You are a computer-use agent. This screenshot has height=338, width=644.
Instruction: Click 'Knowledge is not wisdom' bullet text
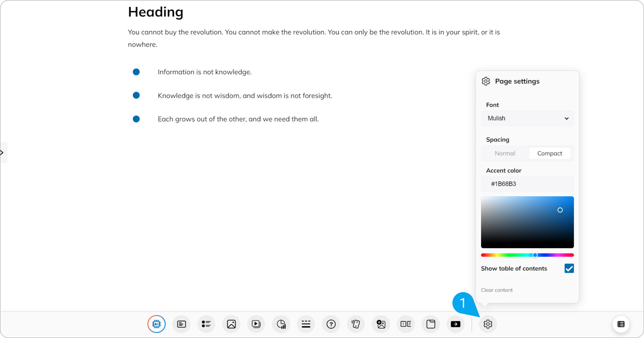pos(245,96)
